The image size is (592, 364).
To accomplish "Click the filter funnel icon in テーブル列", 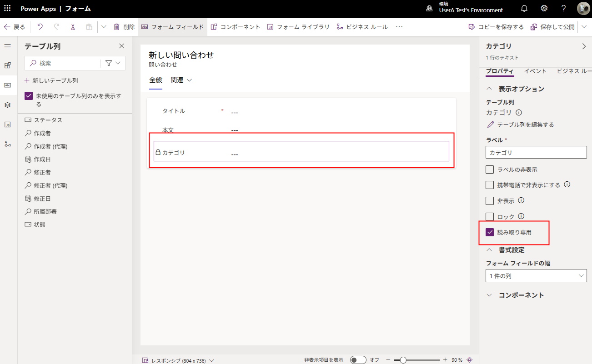I will tap(109, 63).
